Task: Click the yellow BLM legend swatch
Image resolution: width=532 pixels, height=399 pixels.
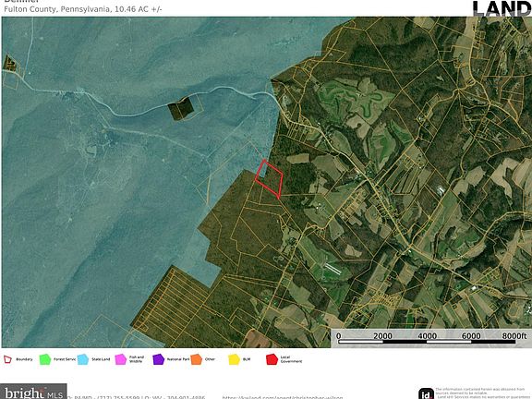Action: 234,359
